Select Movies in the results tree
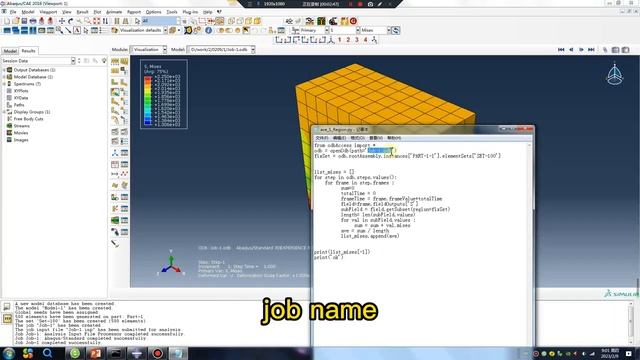This screenshot has width=640, height=360. point(21,133)
